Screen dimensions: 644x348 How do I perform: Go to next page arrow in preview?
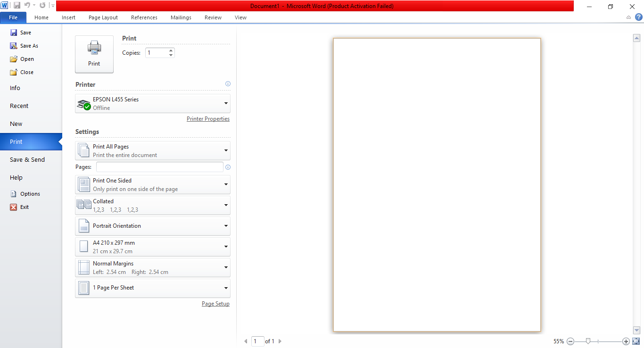[x=280, y=341]
